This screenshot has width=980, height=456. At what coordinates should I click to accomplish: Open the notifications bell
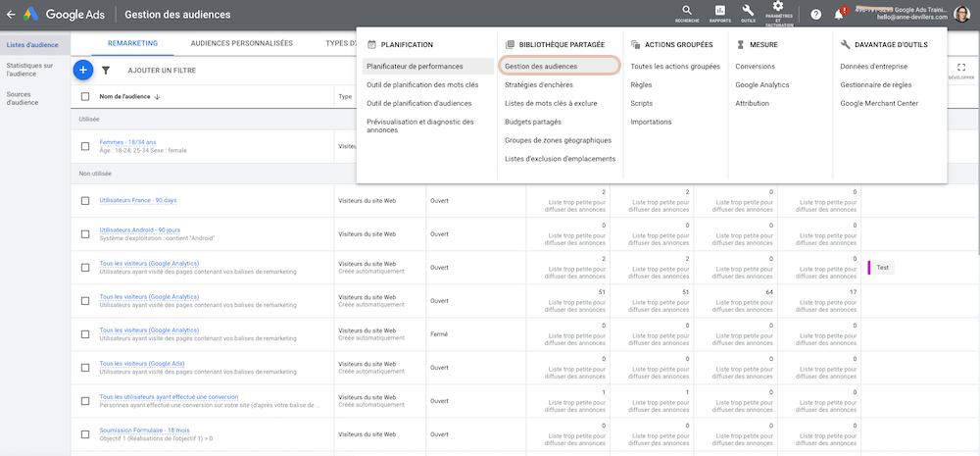click(x=839, y=15)
